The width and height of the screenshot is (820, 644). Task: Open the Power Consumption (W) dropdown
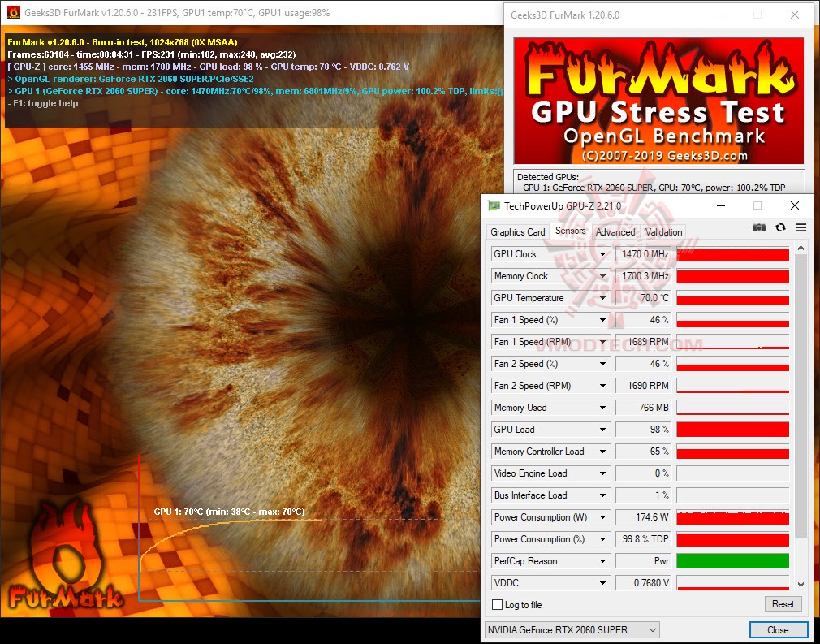[x=602, y=517]
